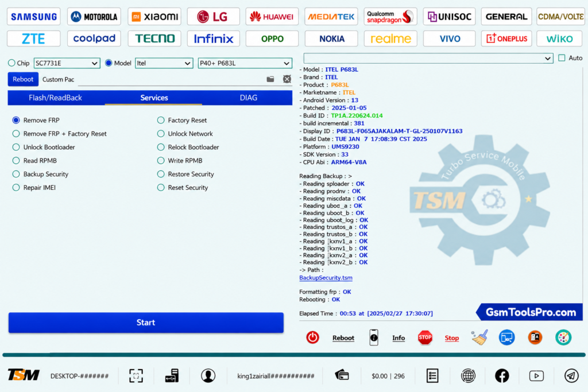Screen dimensions: 588x392
Task: Click the blue Reboot button
Action: pos(23,79)
